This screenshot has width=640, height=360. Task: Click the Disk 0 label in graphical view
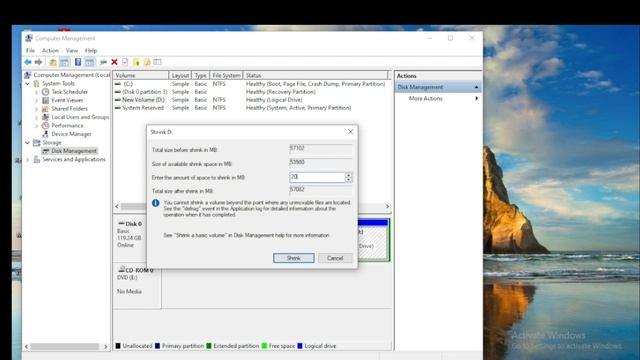(133, 224)
